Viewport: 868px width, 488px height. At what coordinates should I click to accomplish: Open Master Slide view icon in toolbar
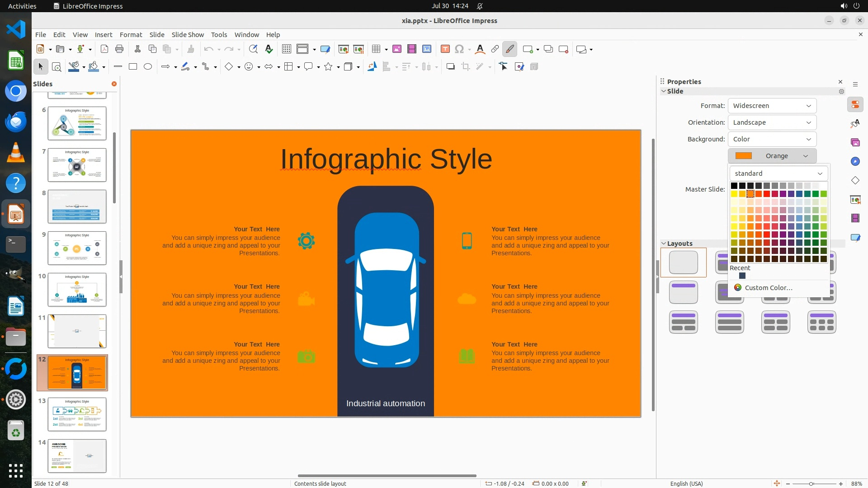[x=325, y=49]
